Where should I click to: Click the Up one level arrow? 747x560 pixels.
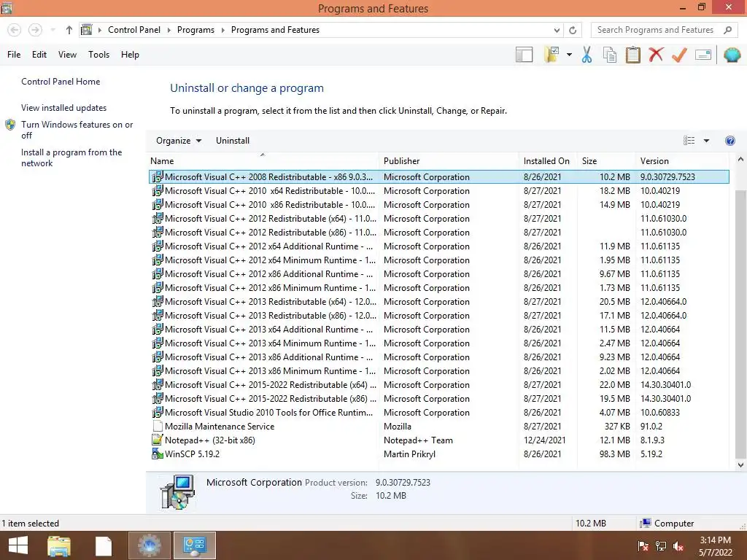click(x=69, y=30)
